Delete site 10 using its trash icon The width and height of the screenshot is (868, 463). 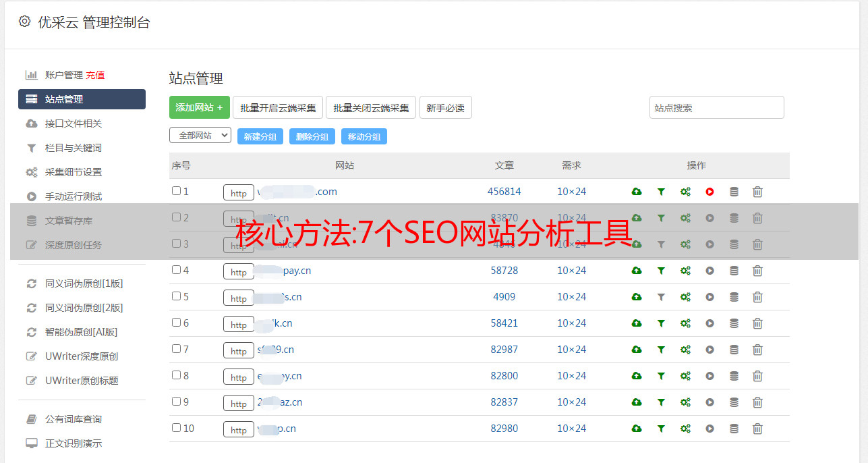pos(757,429)
